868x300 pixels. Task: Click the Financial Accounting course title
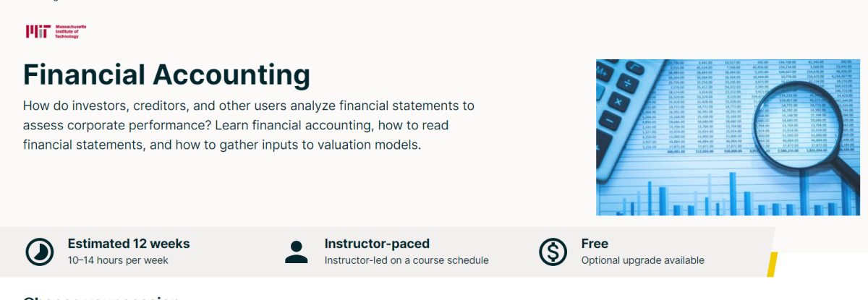(x=166, y=75)
